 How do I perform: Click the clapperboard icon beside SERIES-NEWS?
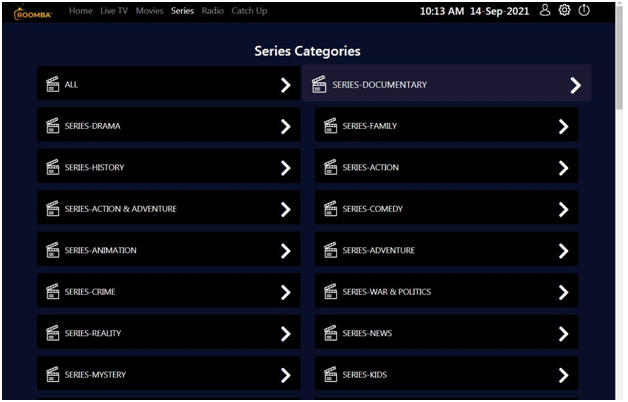[330, 333]
